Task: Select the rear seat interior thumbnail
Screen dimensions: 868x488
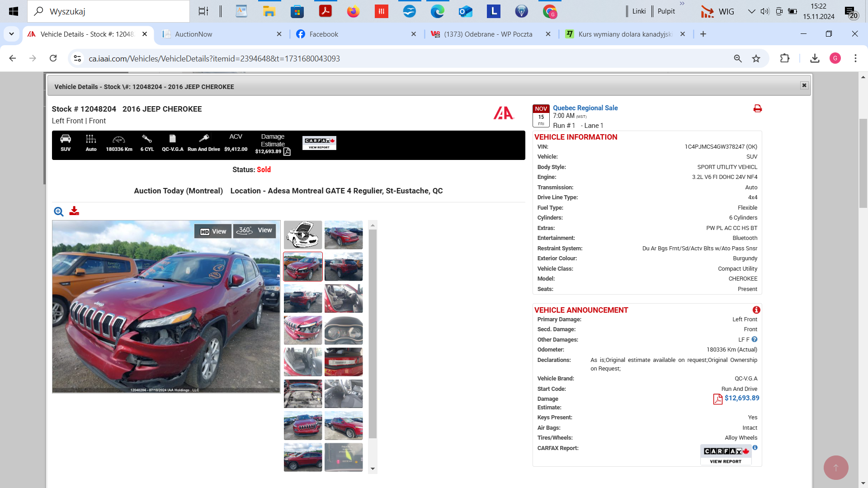Action: point(303,362)
